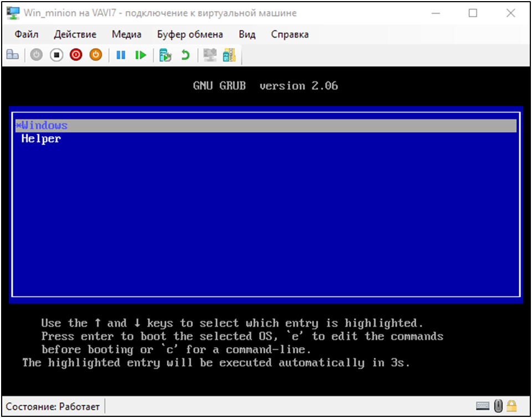Open the Файл menu
This screenshot has height=418, width=532.
[27, 34]
